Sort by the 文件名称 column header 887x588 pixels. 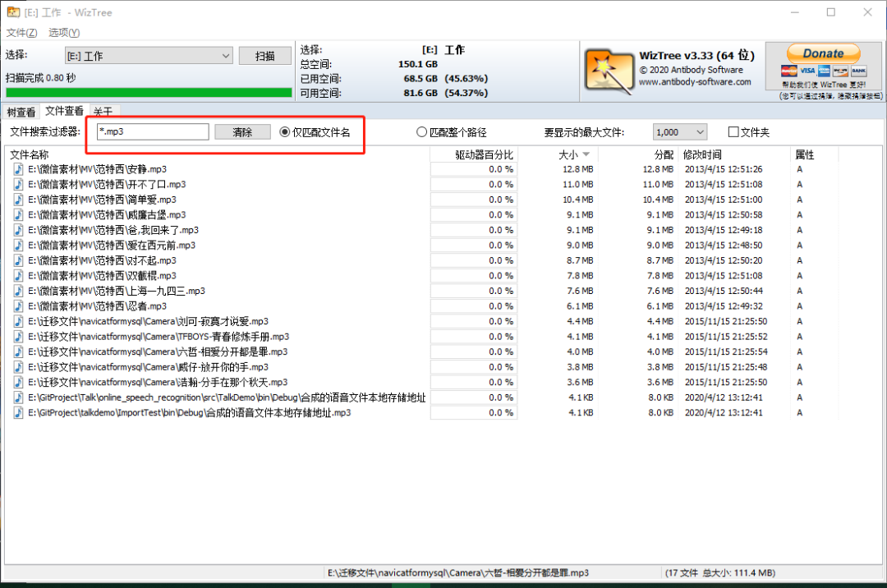click(x=217, y=154)
